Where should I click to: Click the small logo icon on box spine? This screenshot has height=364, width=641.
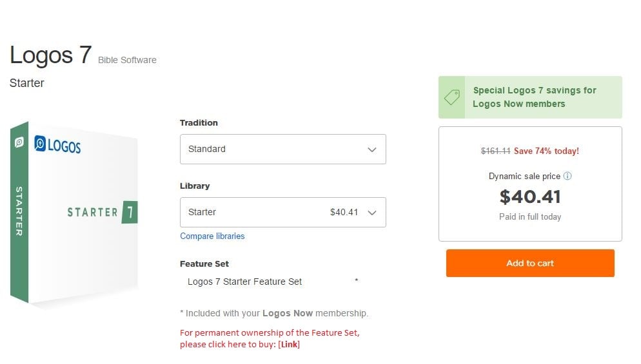(x=19, y=142)
